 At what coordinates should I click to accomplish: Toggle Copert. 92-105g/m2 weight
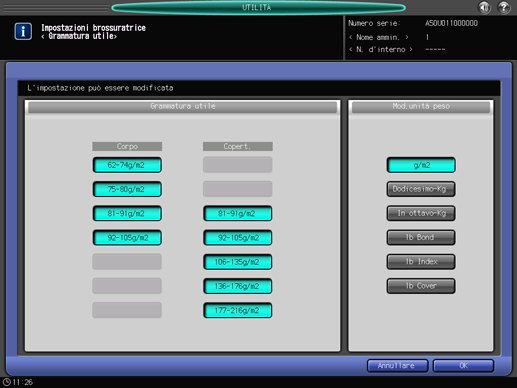[x=238, y=238]
